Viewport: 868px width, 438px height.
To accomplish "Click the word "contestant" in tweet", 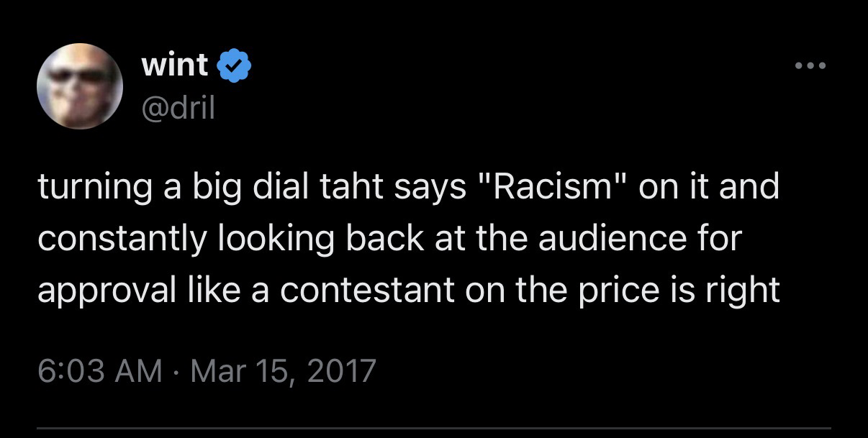I will 361,290.
